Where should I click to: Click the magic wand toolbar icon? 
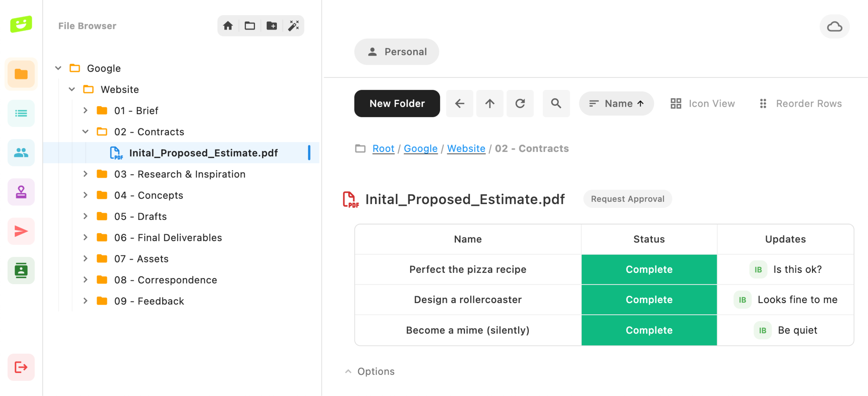[293, 26]
